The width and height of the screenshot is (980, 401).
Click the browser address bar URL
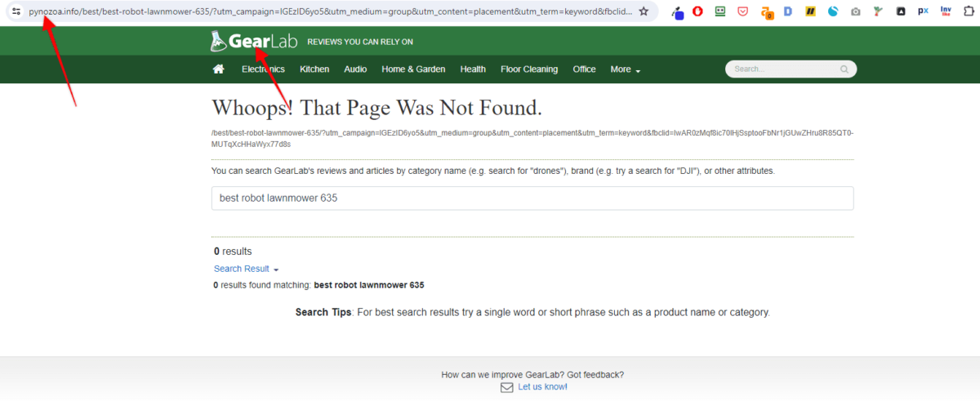pyautogui.click(x=330, y=11)
